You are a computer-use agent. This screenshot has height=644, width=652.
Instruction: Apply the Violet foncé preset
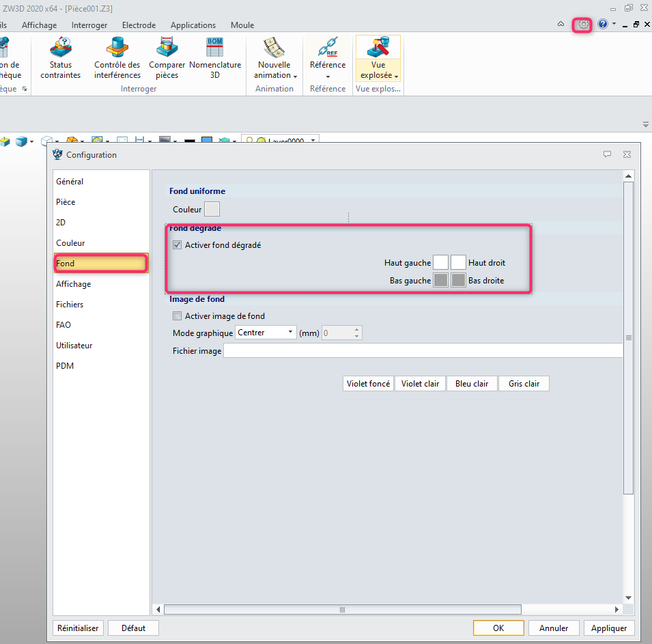pos(368,384)
